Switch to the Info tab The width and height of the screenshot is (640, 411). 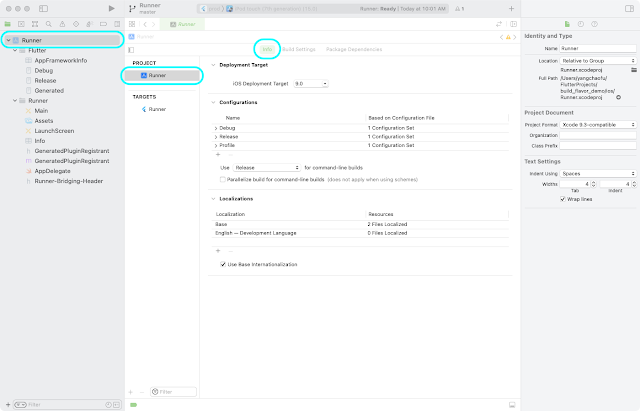[x=267, y=49]
